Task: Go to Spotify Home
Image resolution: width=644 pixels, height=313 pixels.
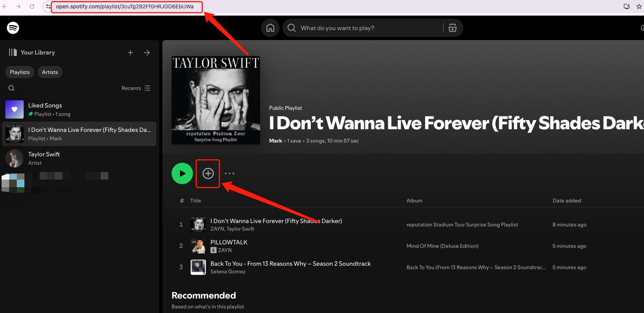Action: 270,28
